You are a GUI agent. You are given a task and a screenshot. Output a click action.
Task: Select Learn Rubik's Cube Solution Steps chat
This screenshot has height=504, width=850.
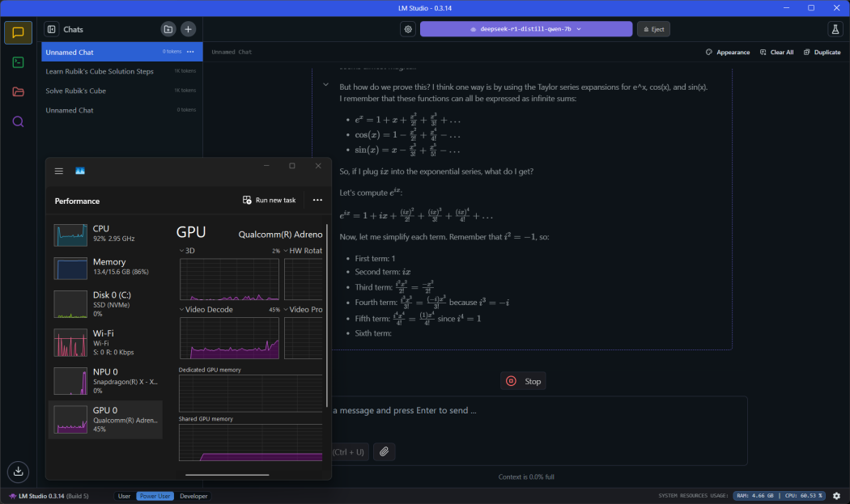point(100,71)
